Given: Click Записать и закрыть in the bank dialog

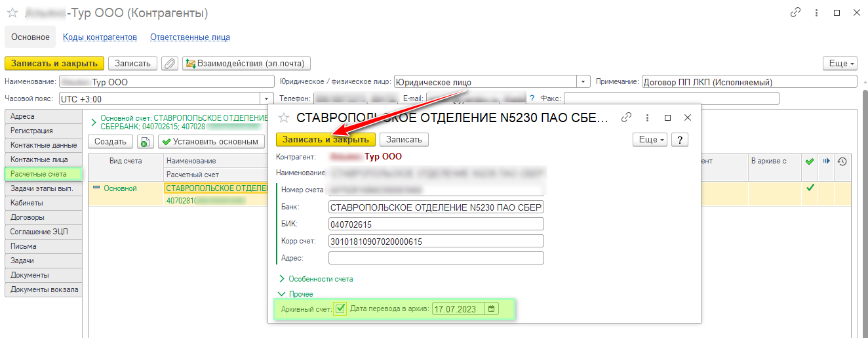Looking at the screenshot, I should coord(325,140).
